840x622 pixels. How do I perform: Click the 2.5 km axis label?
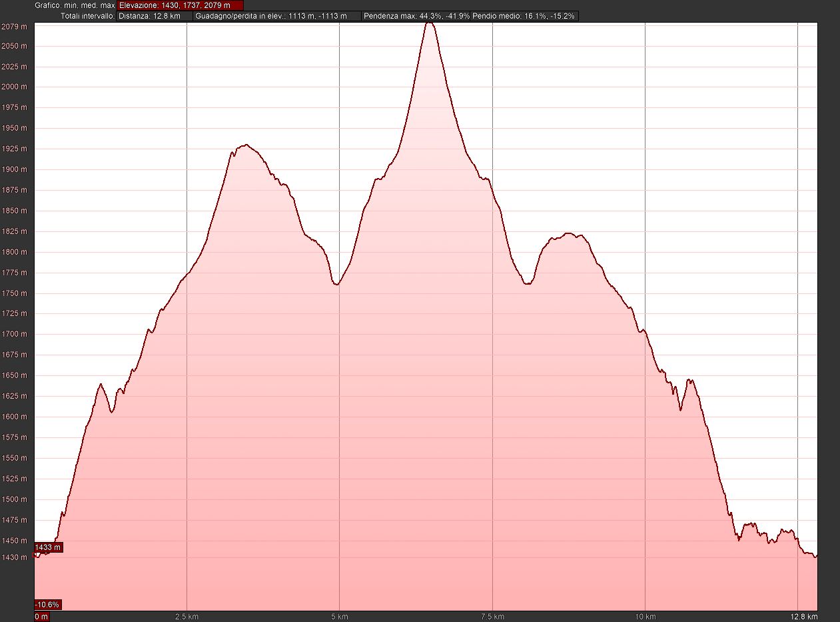click(187, 617)
